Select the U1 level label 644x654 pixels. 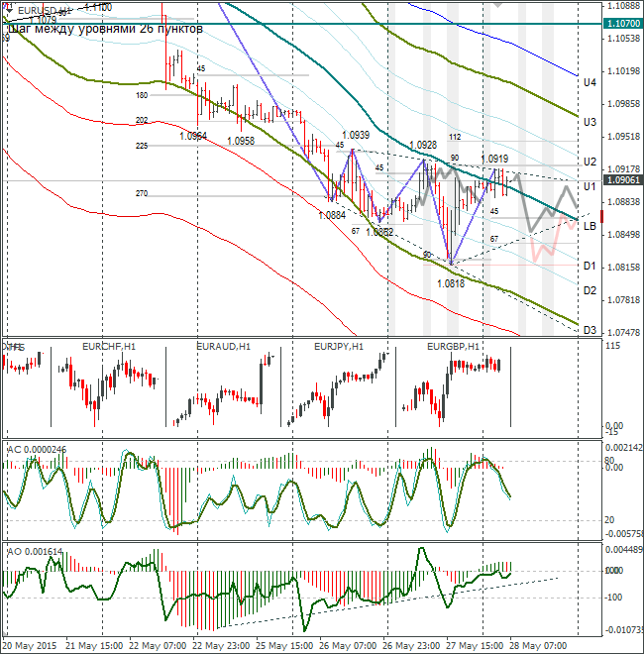click(590, 186)
